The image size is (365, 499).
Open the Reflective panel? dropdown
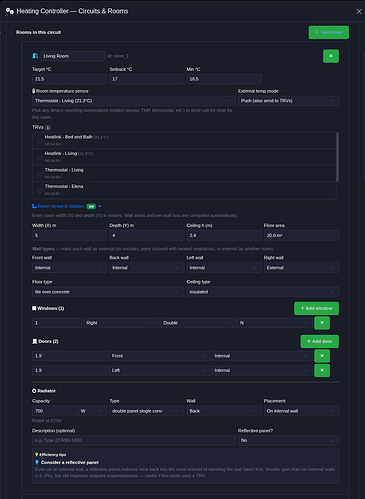(288, 440)
